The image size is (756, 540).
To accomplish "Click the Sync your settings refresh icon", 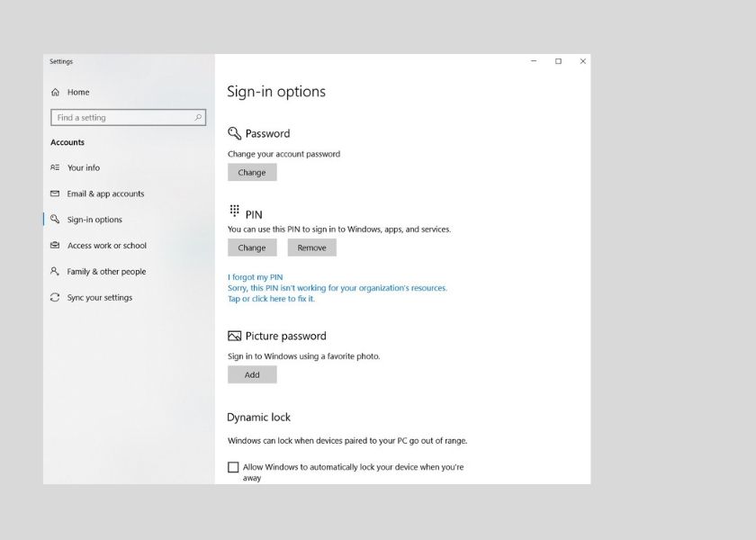I will [55, 297].
